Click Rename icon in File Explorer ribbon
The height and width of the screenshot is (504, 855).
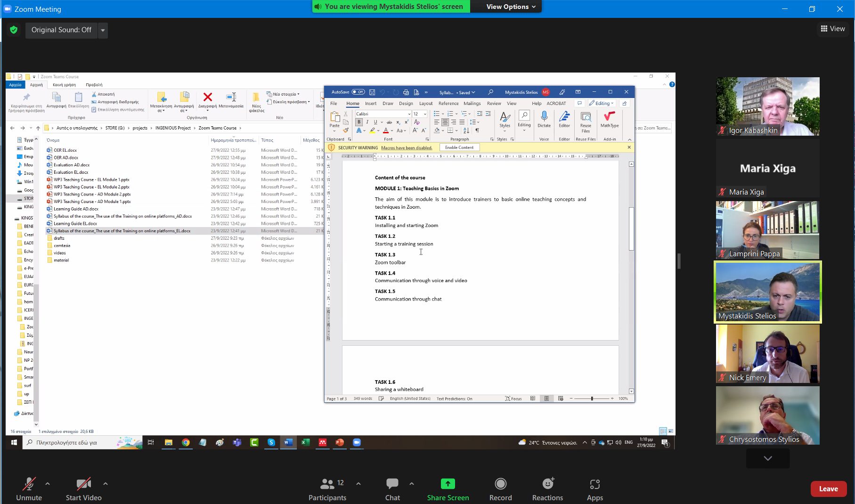(231, 97)
